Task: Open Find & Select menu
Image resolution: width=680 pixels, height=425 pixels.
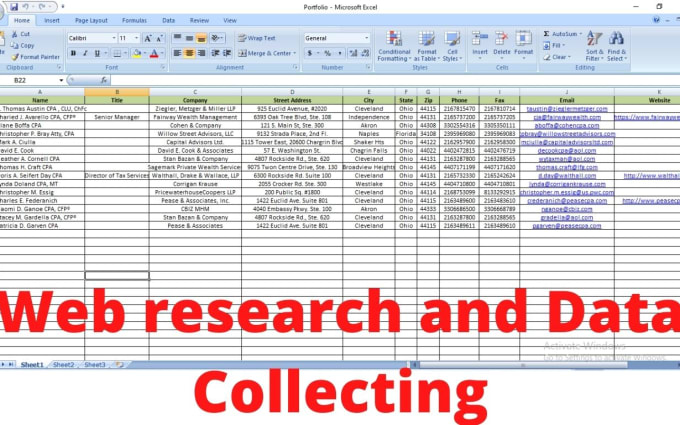Action: pyautogui.click(x=617, y=46)
